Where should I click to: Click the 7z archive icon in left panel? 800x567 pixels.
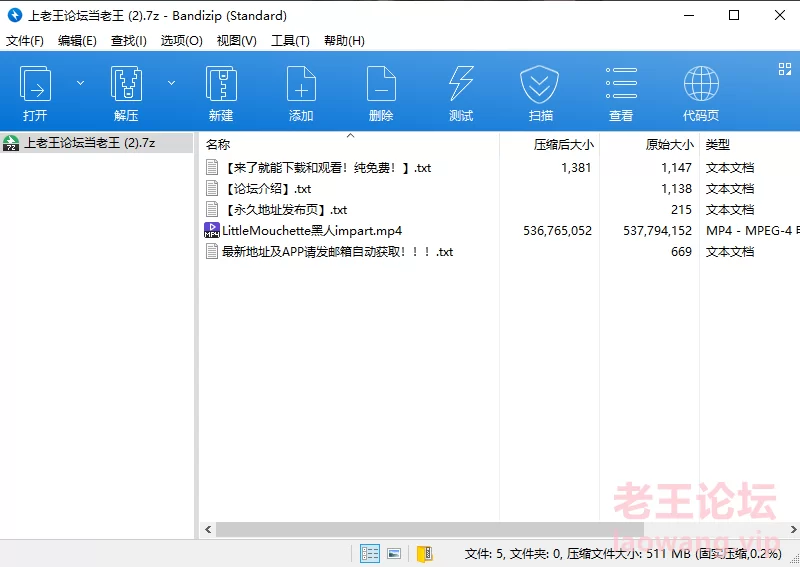point(11,143)
